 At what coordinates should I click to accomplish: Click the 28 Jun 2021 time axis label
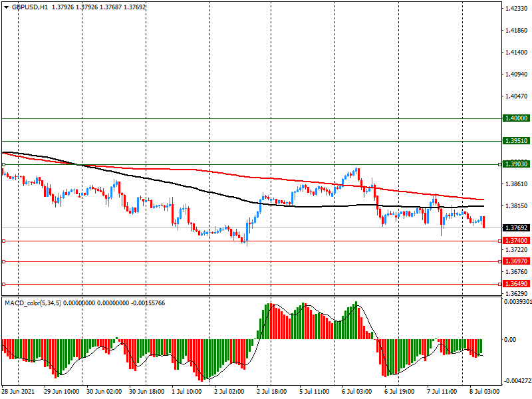coord(18,392)
